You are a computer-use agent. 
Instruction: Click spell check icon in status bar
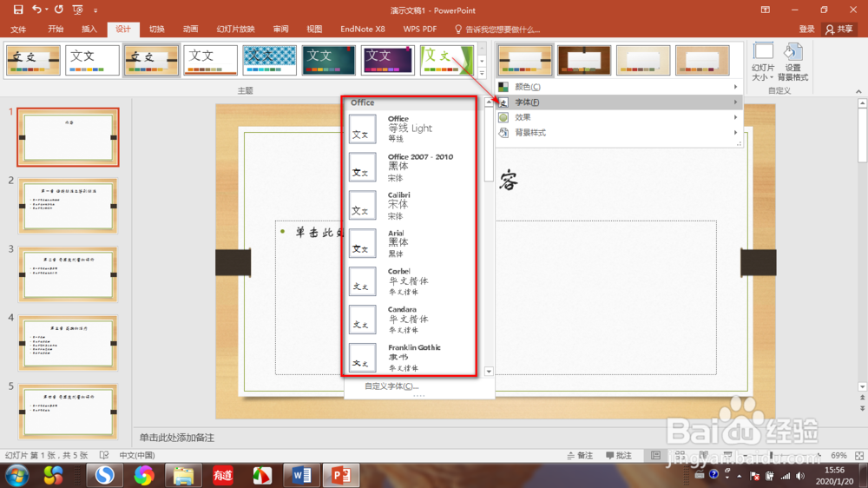pos(103,455)
